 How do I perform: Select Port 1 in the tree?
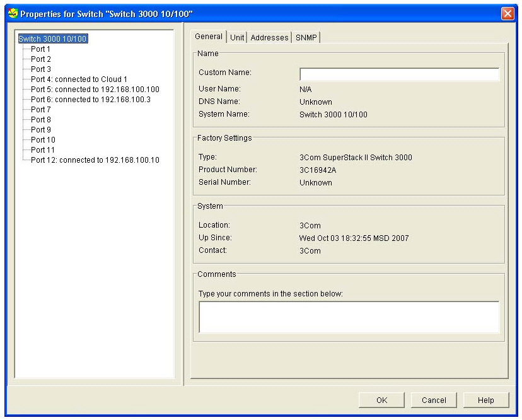coord(40,49)
